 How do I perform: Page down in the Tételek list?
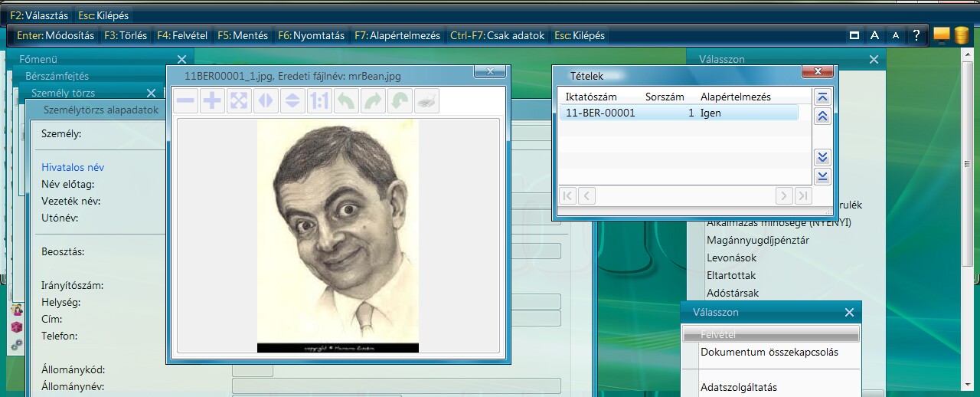[823, 157]
